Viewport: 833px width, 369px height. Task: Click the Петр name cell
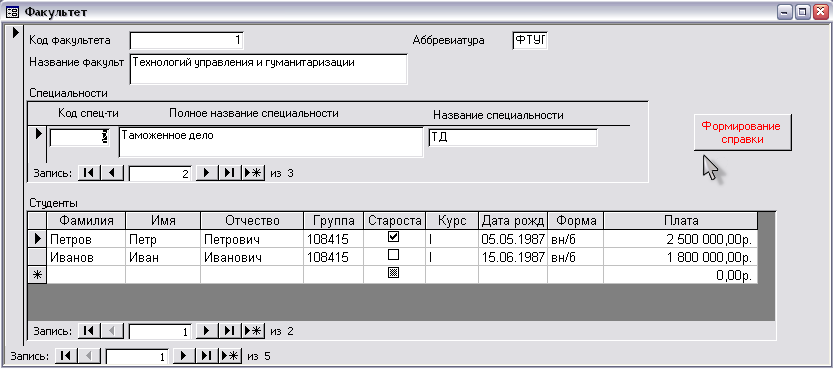[163, 239]
